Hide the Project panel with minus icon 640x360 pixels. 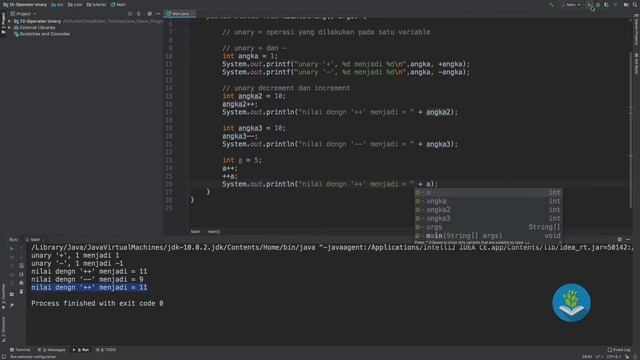(x=158, y=13)
